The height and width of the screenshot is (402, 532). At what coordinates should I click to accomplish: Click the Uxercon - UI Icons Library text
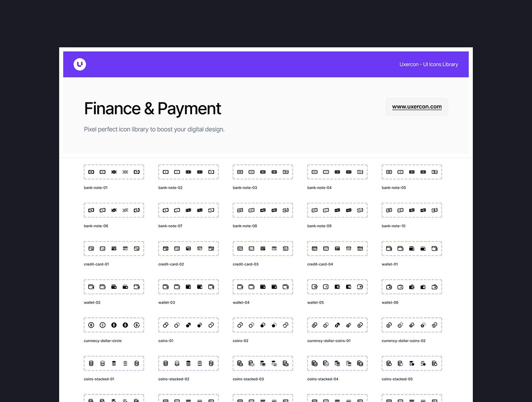tap(429, 64)
